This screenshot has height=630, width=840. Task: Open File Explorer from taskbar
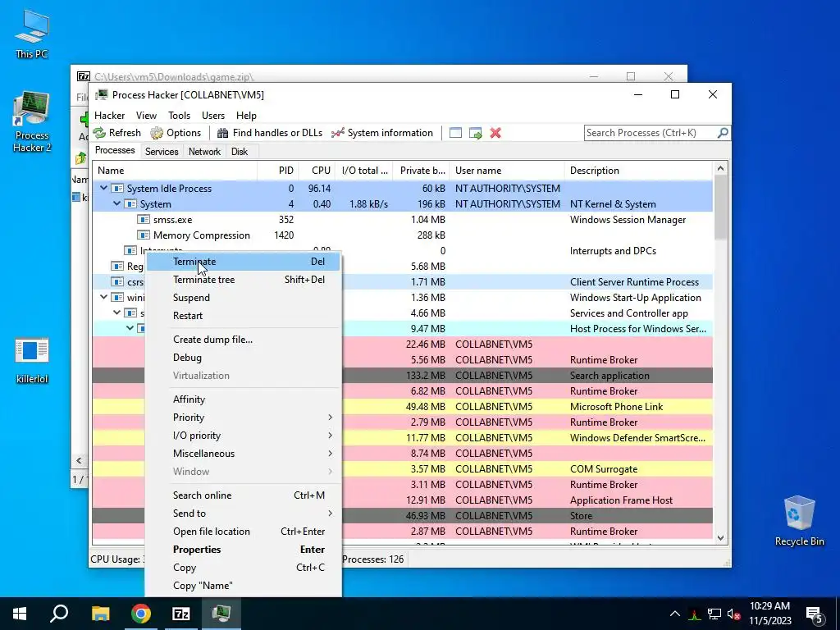(x=100, y=614)
